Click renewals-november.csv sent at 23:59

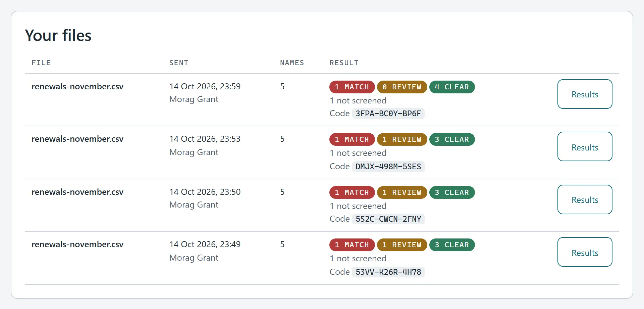click(x=77, y=86)
